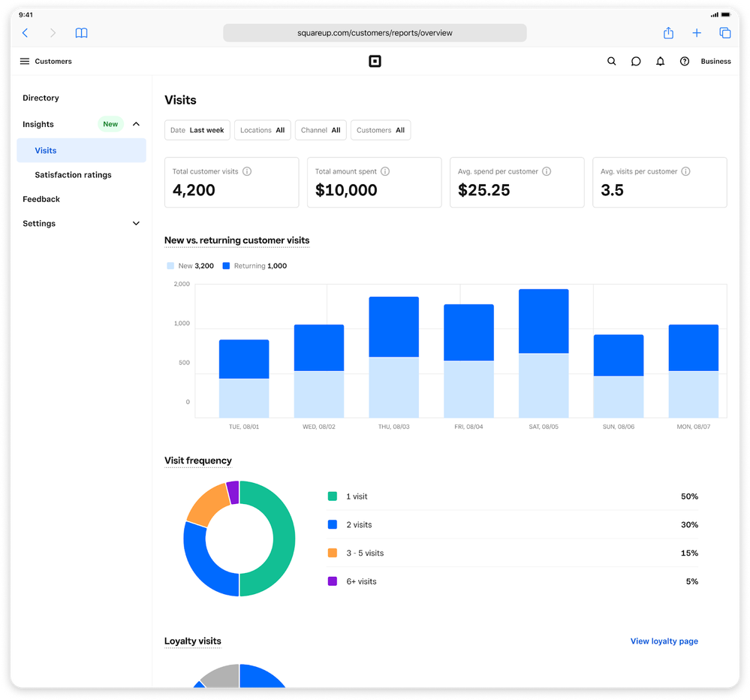
Task: Select Satisfaction ratings in sidebar
Action: pyautogui.click(x=73, y=175)
